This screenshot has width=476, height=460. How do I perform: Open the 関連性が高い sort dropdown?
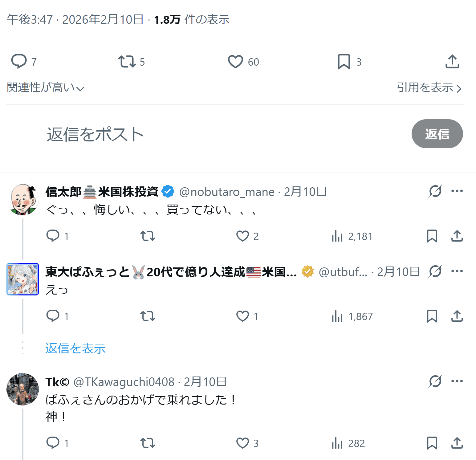45,88
